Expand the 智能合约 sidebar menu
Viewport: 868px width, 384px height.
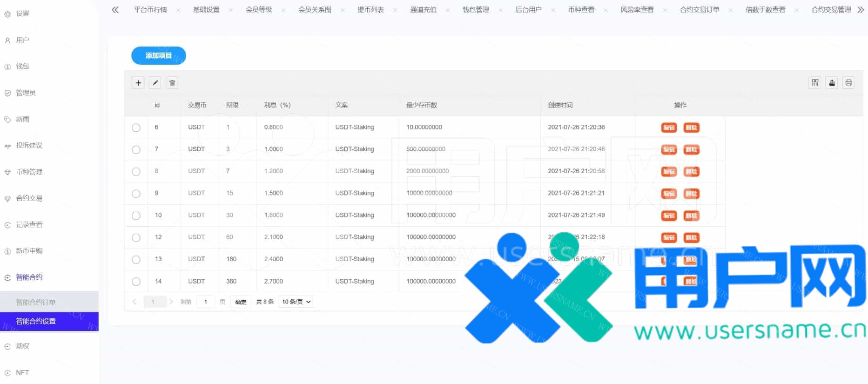click(29, 277)
